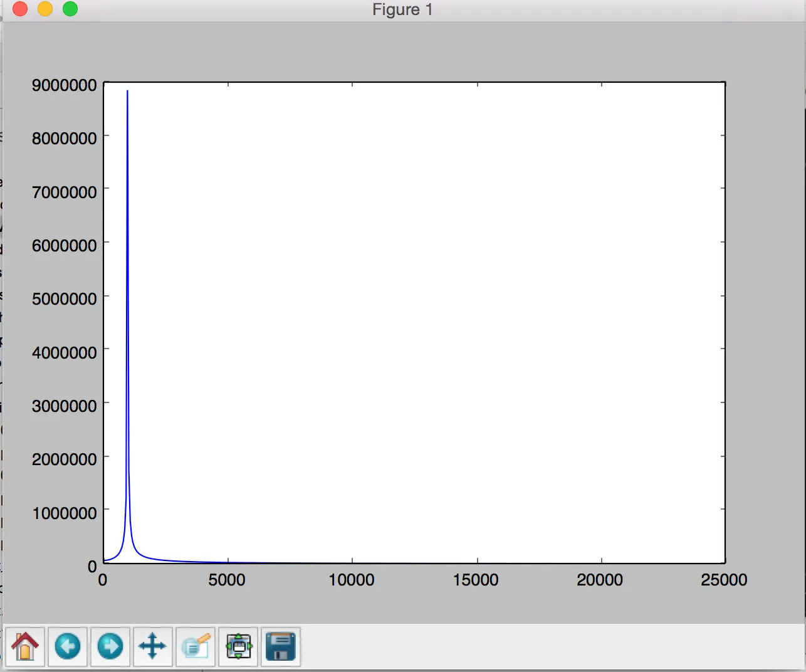Click the 2000000 y-axis label

(x=65, y=459)
